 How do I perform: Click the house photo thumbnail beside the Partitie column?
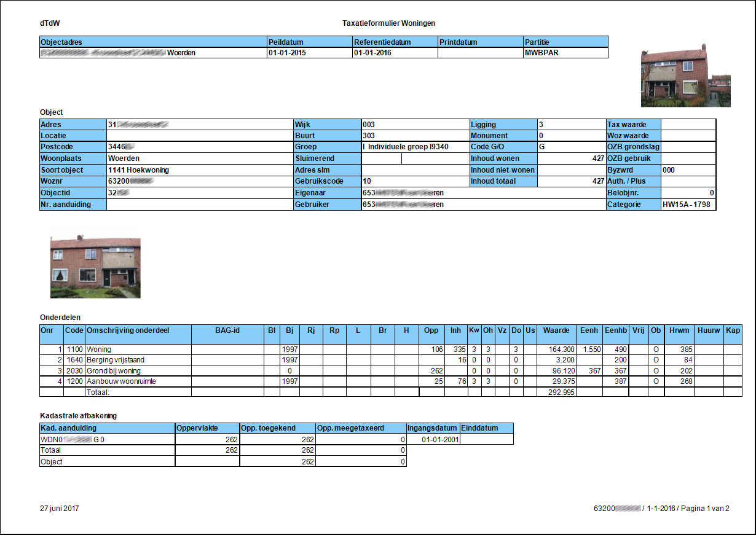click(x=685, y=76)
